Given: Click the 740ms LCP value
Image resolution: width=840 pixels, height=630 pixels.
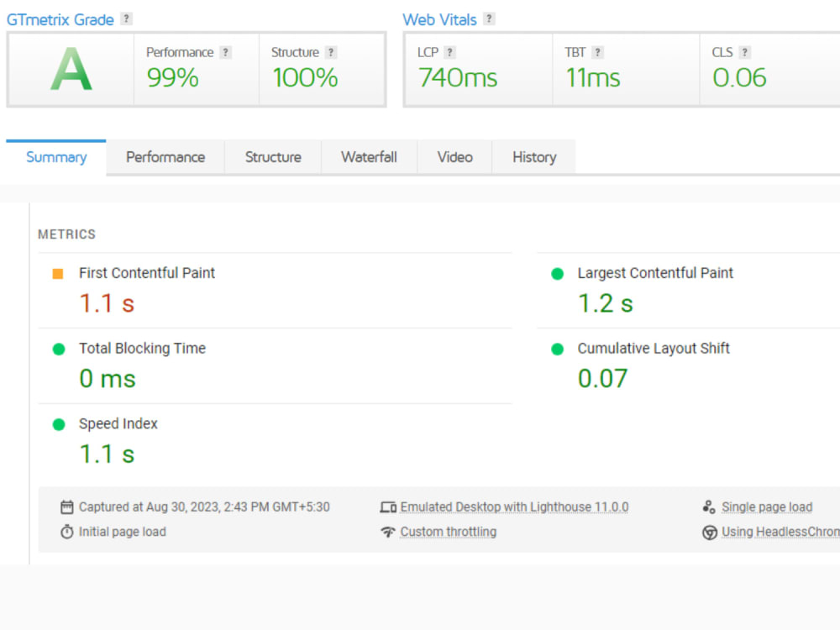Looking at the screenshot, I should (458, 77).
